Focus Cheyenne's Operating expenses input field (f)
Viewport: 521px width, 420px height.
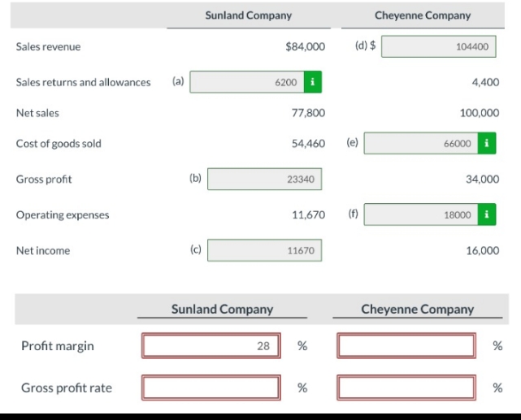pos(419,215)
